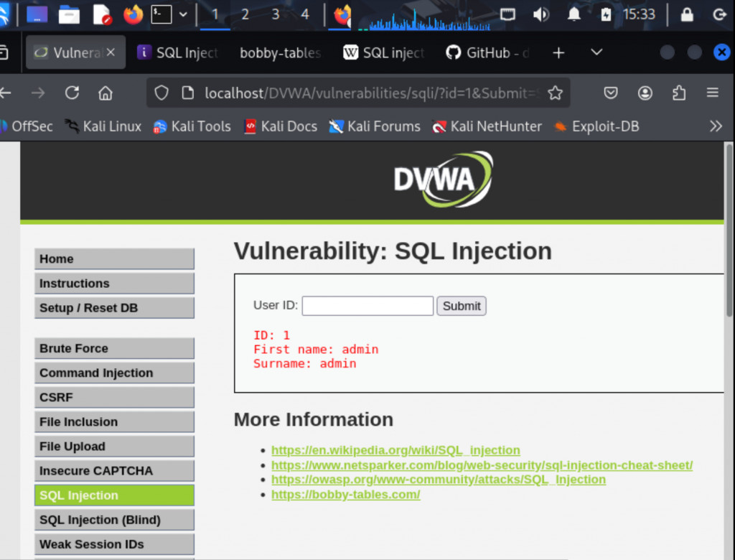The image size is (735, 560).
Task: Open the Firefox hamburger menu
Action: pos(713,93)
